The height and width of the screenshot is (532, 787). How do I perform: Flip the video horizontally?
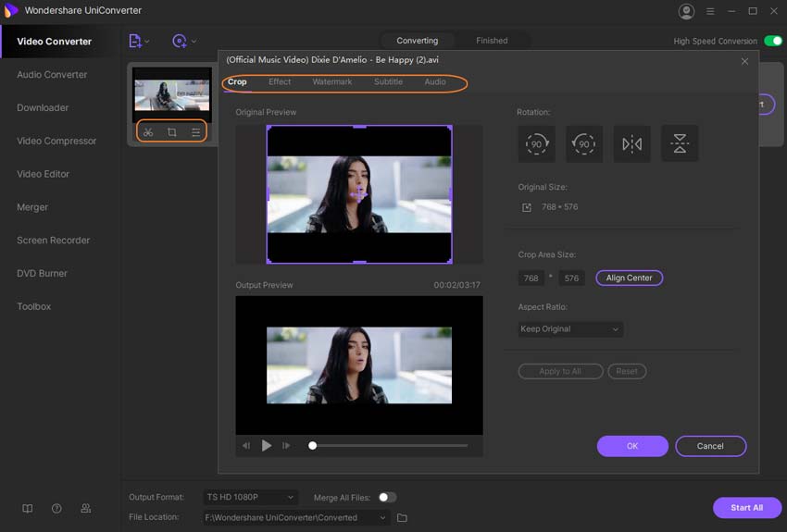tap(631, 144)
